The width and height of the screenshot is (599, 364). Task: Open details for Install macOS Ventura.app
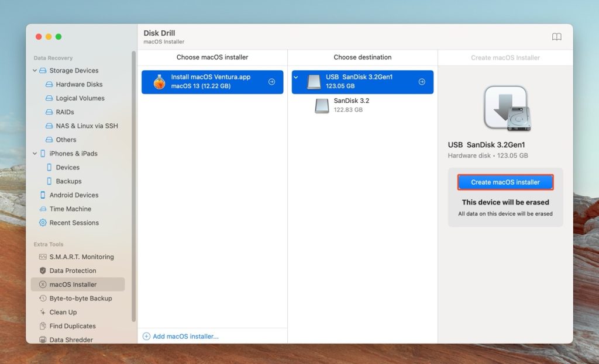coord(270,82)
